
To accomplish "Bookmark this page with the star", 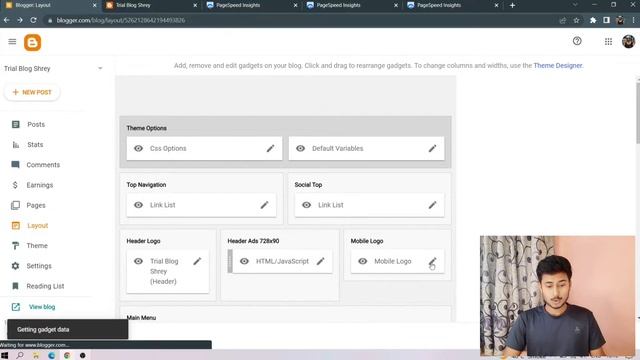I will click(x=576, y=20).
